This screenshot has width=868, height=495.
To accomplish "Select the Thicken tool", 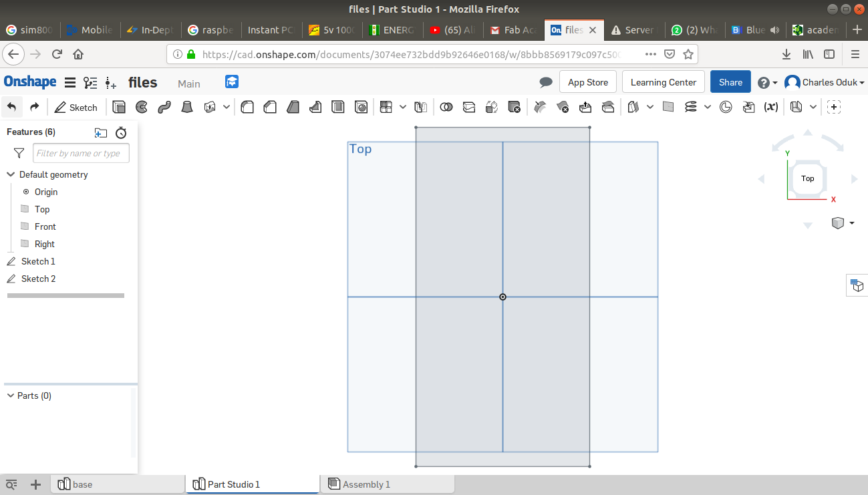I will 210,107.
